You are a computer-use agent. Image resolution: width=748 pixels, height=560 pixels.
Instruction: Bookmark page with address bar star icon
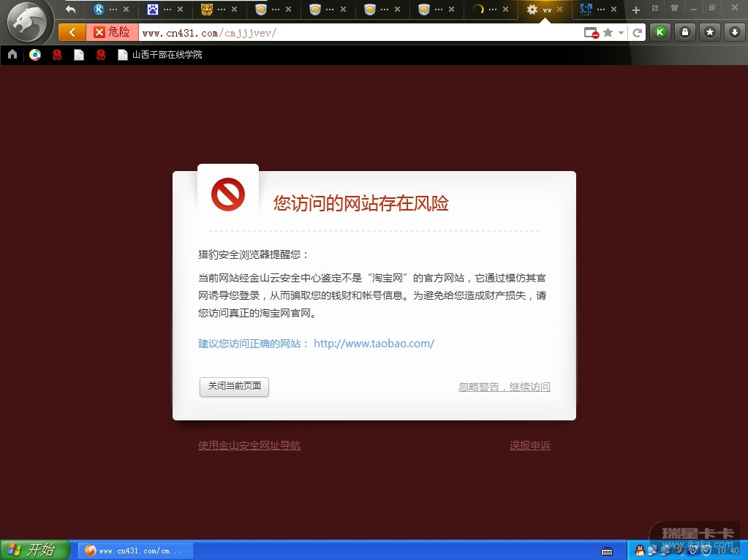tap(608, 32)
